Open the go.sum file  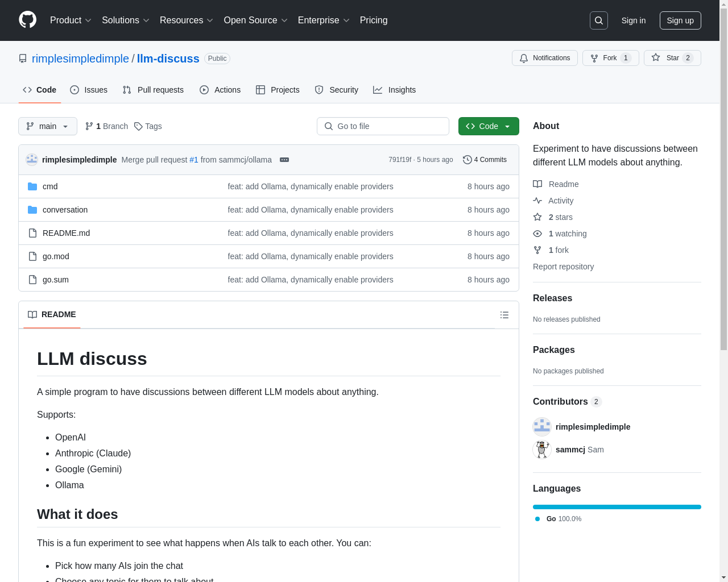(x=56, y=280)
